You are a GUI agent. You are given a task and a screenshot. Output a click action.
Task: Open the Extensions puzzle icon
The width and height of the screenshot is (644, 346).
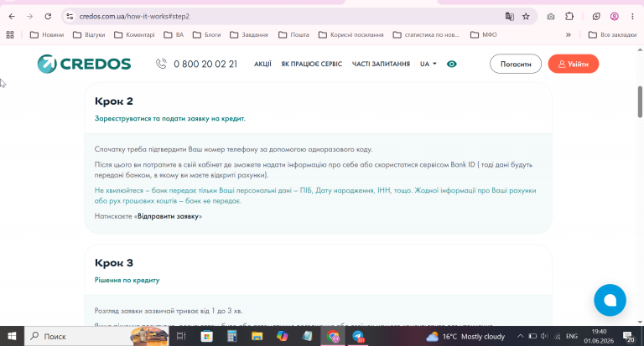pyautogui.click(x=569, y=17)
